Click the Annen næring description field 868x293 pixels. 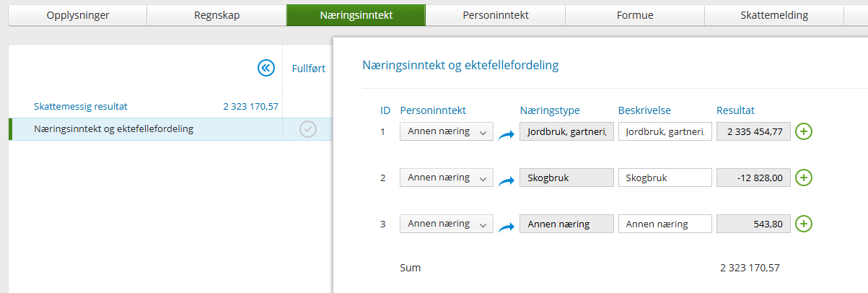pyautogui.click(x=665, y=224)
